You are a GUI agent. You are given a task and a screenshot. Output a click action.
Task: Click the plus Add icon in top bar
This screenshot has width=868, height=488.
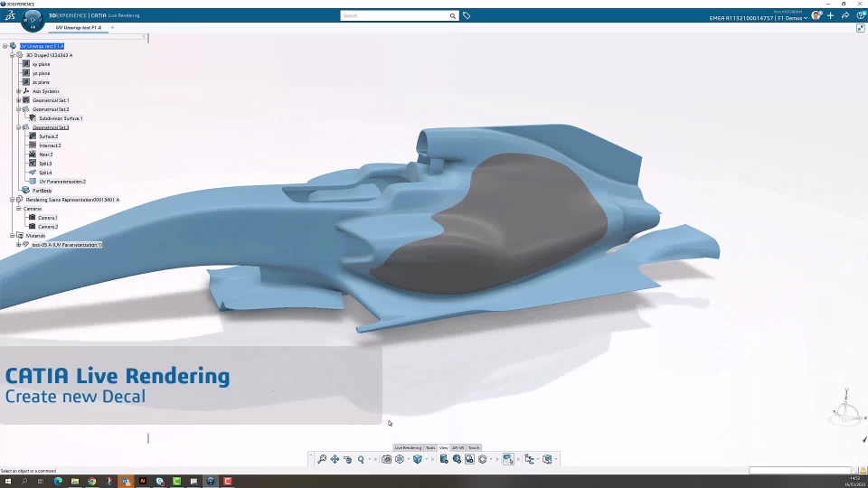tap(830, 15)
